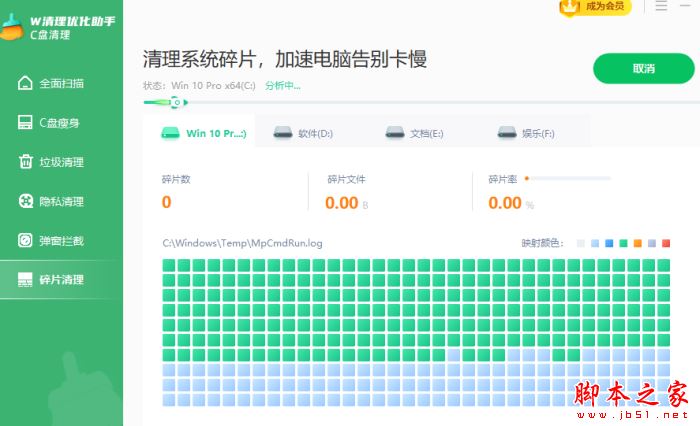Minimize the window from the title bar
The image size is (700, 426).
685,5
